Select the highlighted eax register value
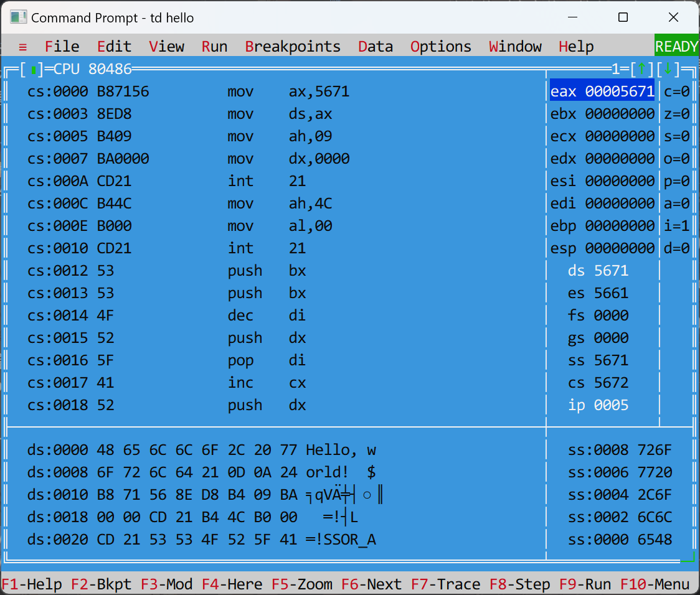 click(x=602, y=91)
